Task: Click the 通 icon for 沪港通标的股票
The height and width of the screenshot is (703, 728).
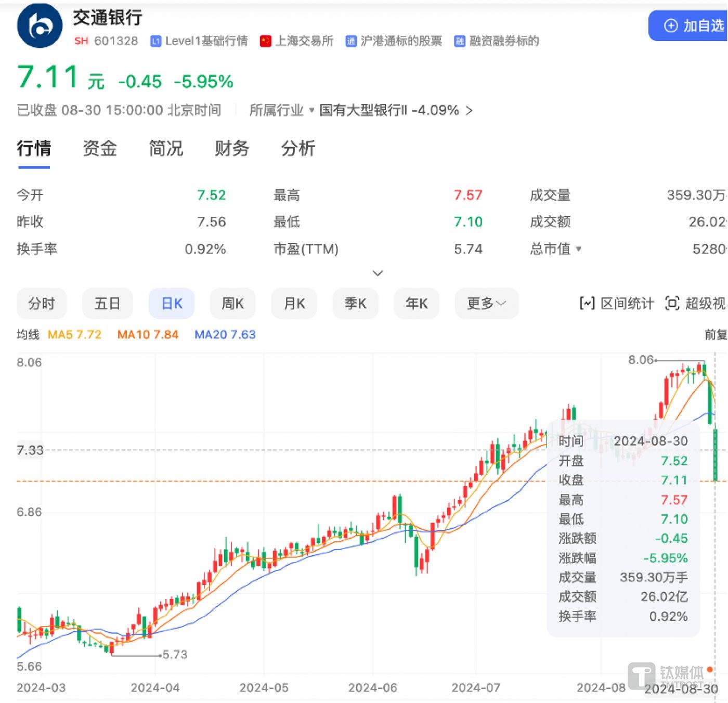Action: [x=351, y=41]
